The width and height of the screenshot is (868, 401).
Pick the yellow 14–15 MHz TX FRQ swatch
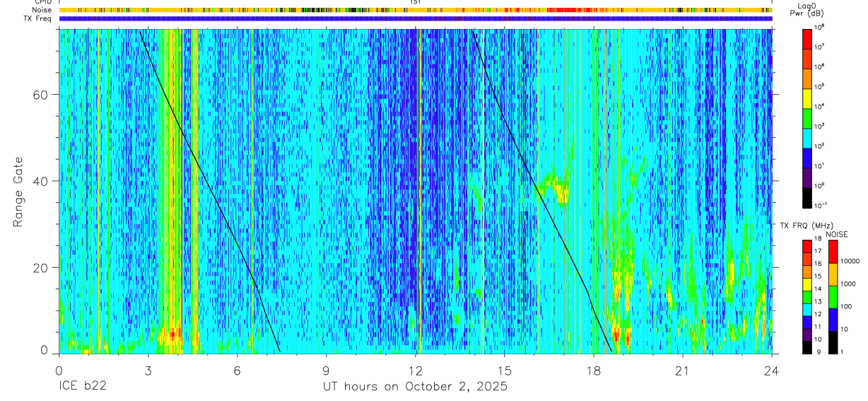[x=808, y=284]
